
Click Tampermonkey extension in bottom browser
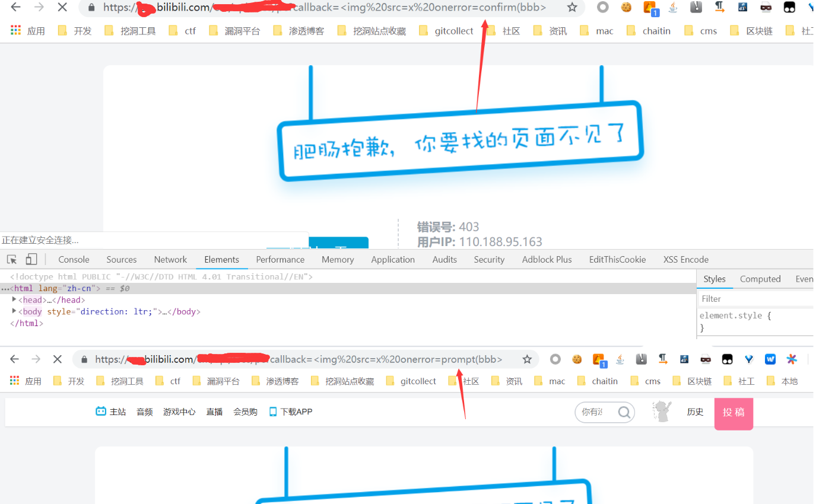click(727, 359)
